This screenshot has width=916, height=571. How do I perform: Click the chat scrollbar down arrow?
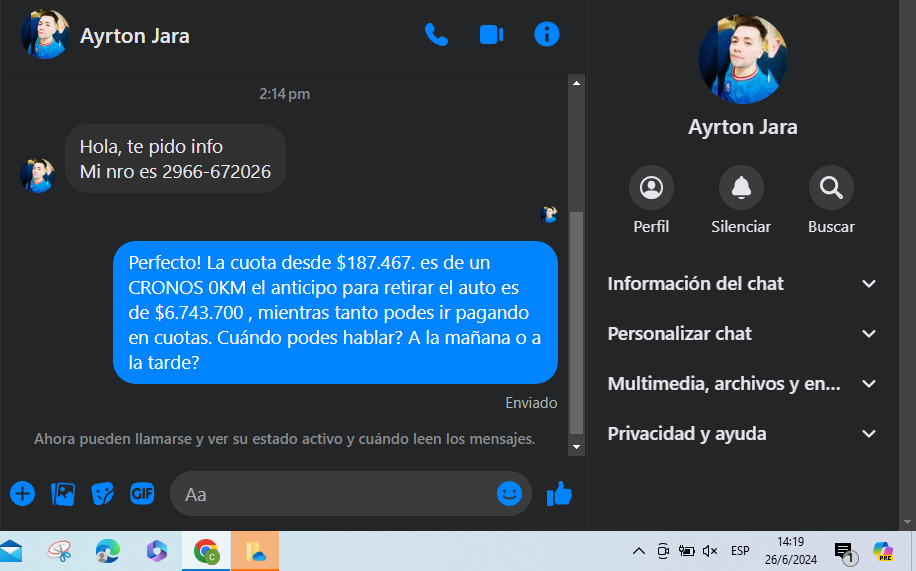576,446
